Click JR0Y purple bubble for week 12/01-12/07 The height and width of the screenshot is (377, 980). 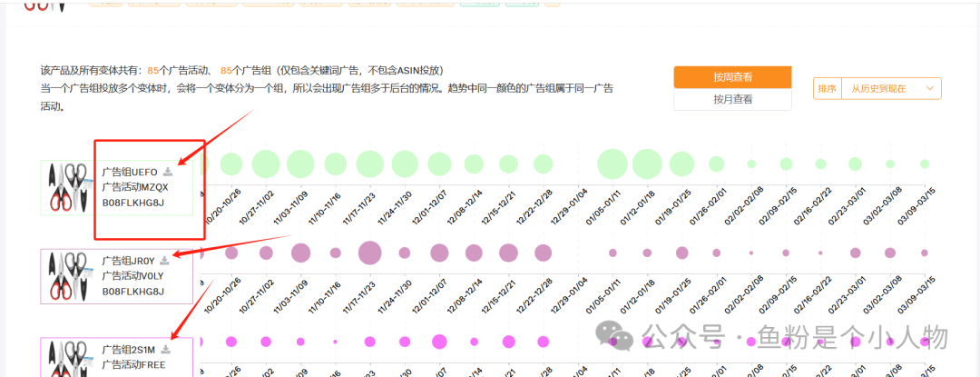pos(439,253)
